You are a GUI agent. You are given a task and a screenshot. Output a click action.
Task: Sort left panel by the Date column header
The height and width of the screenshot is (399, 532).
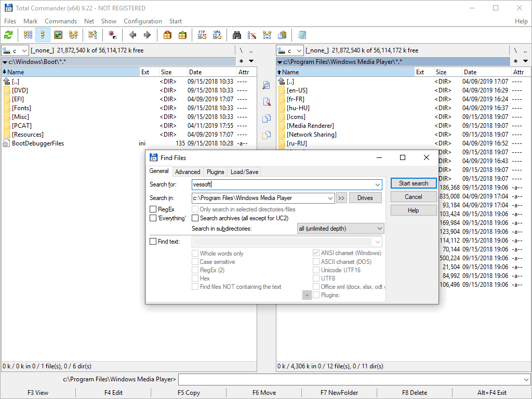tap(211, 72)
